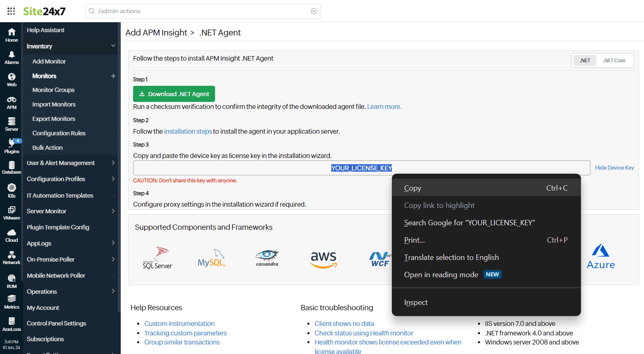This screenshot has width=644, height=354.
Task: Open the apps grid launcher icon
Action: click(11, 11)
